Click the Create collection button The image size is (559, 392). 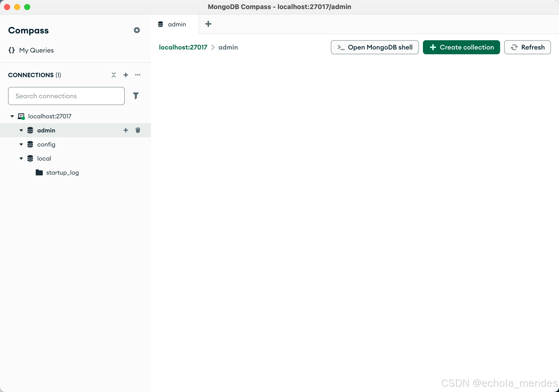point(461,47)
